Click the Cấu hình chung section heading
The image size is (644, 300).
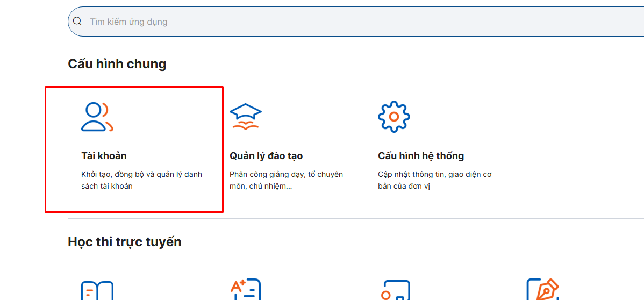pyautogui.click(x=117, y=64)
